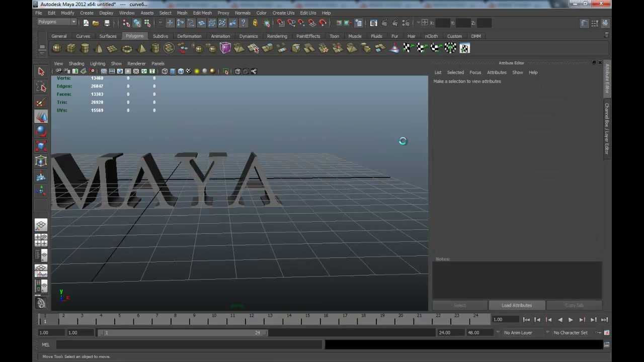Switch to the Curves shelf tab
The width and height of the screenshot is (644, 362).
tap(83, 36)
